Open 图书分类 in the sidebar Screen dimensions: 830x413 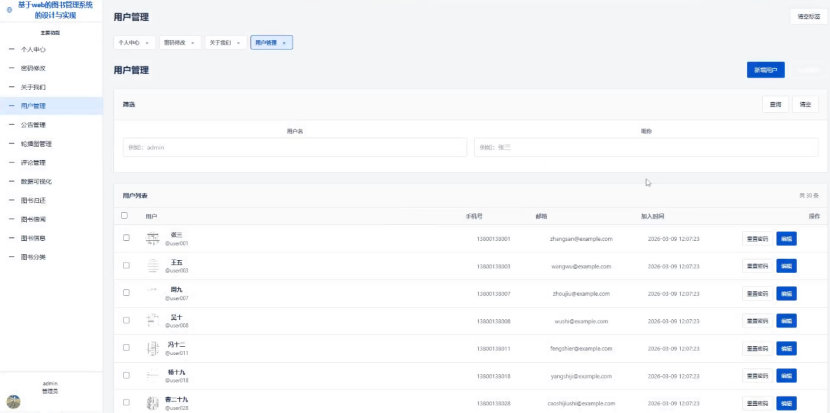[51, 257]
